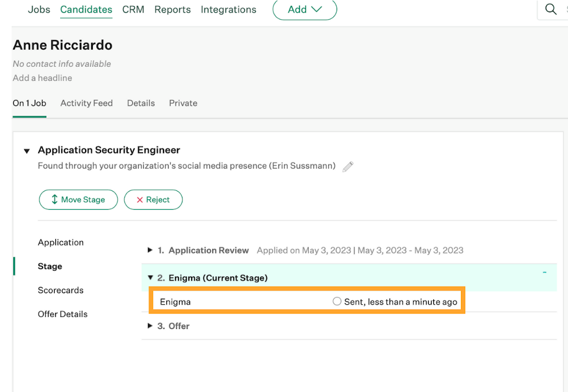
Task: Select the Private tab
Action: click(x=183, y=103)
